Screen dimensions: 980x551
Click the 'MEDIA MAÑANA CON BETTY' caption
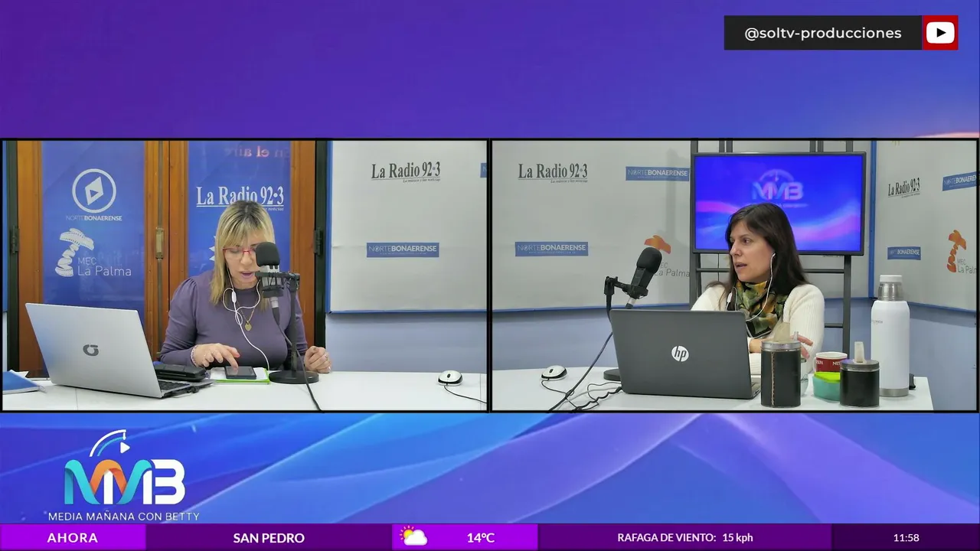124,516
